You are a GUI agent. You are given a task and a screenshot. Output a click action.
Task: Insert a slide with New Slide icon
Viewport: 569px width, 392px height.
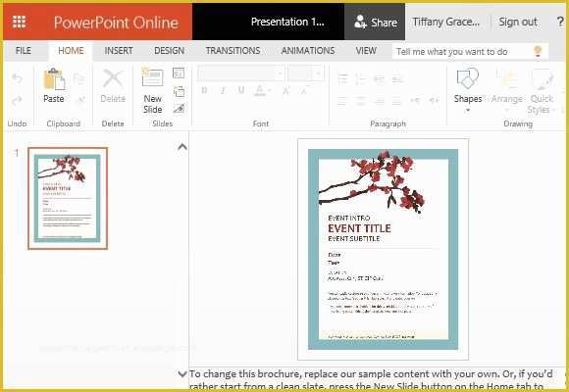(x=152, y=76)
